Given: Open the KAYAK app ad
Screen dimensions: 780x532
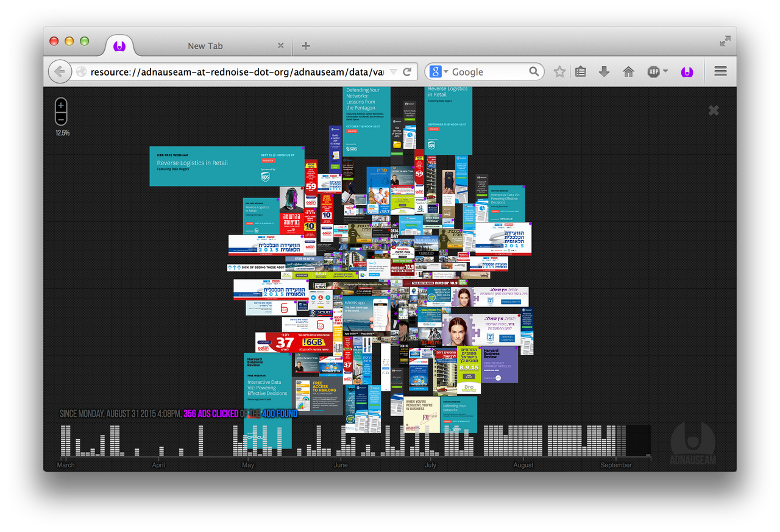Looking at the screenshot, I should (367, 317).
